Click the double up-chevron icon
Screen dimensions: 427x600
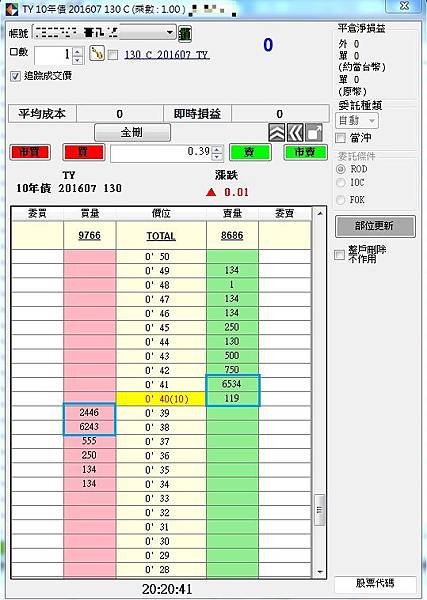point(277,133)
